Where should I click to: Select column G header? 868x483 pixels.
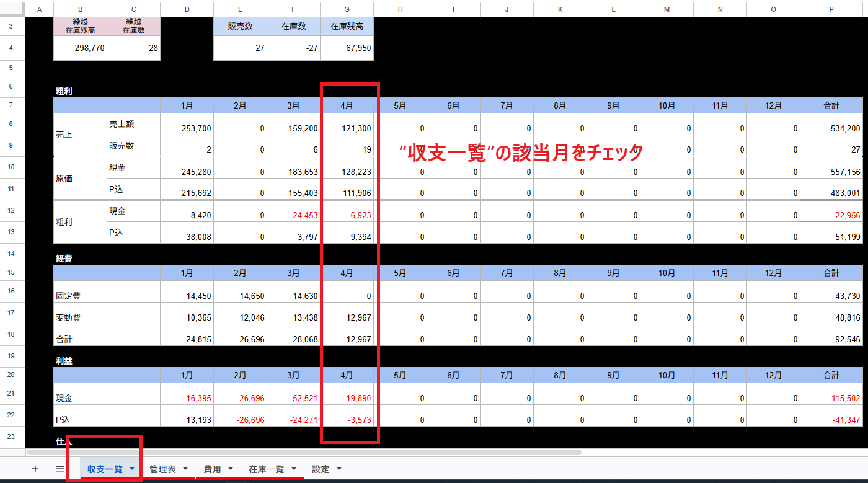(347, 9)
